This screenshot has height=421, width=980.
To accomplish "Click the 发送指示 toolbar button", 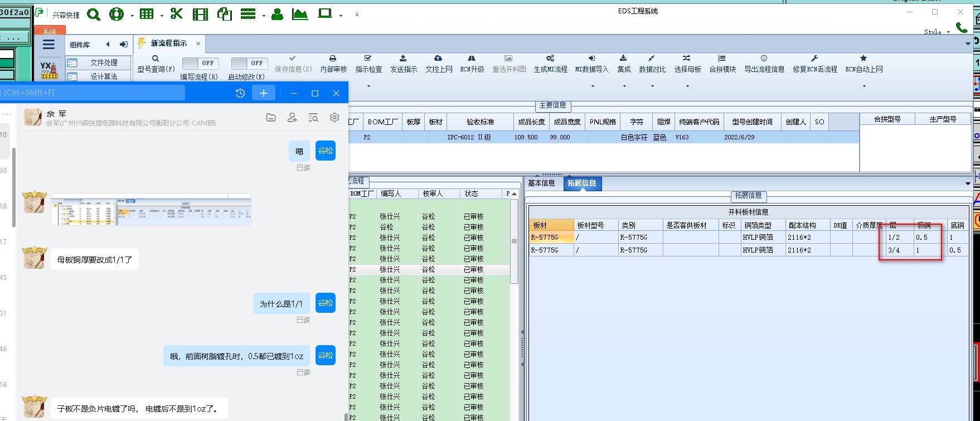I will (403, 64).
